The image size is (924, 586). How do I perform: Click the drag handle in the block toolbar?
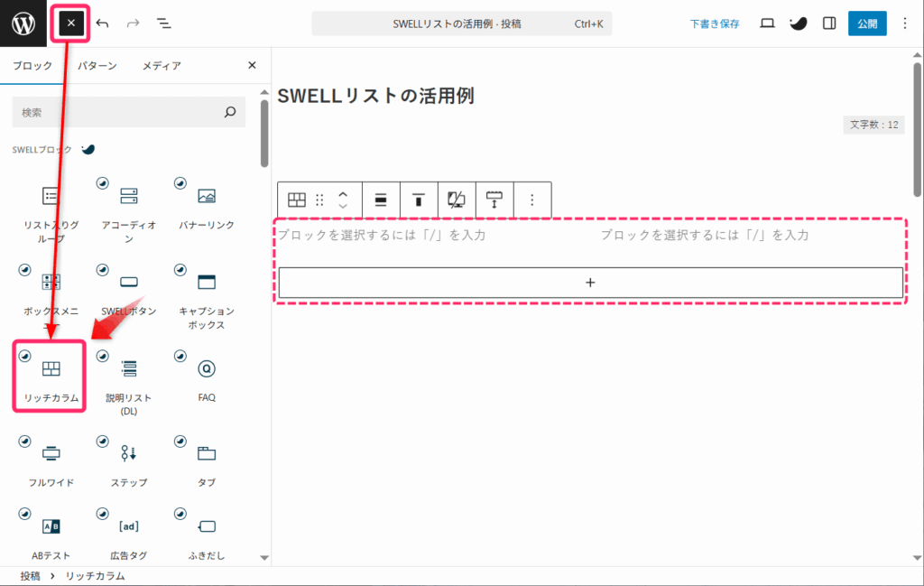(x=320, y=200)
